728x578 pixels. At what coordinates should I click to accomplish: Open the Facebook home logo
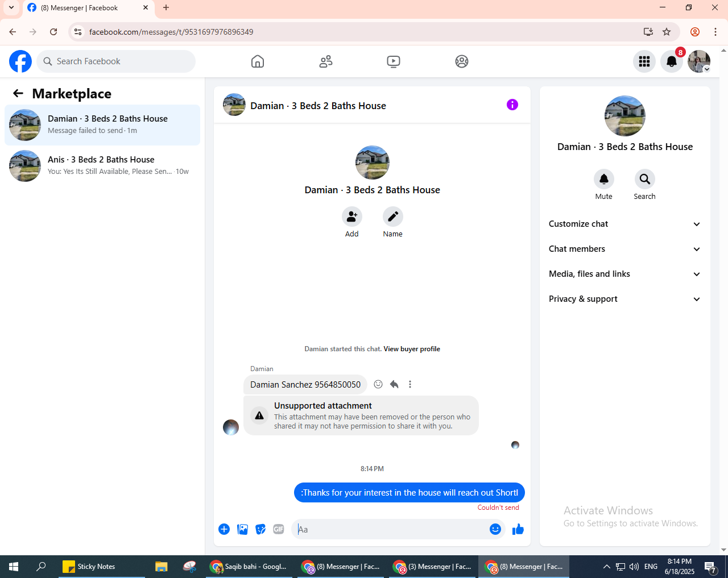(20, 61)
